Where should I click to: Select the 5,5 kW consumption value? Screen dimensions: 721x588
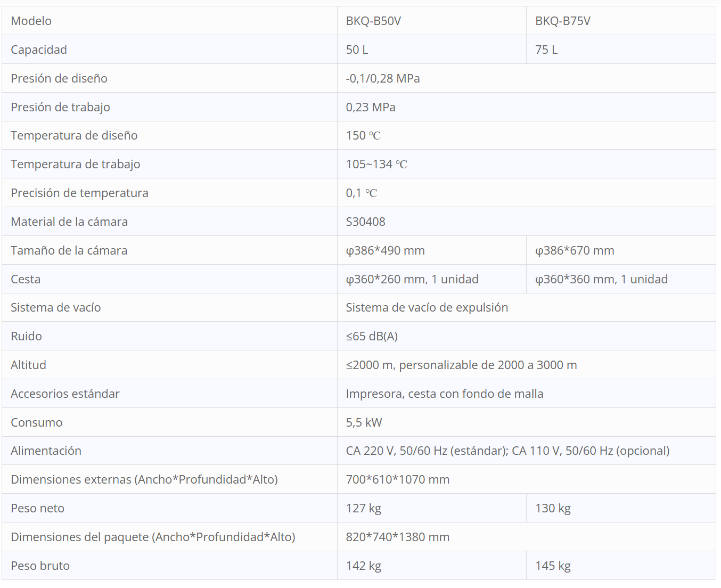(x=364, y=423)
